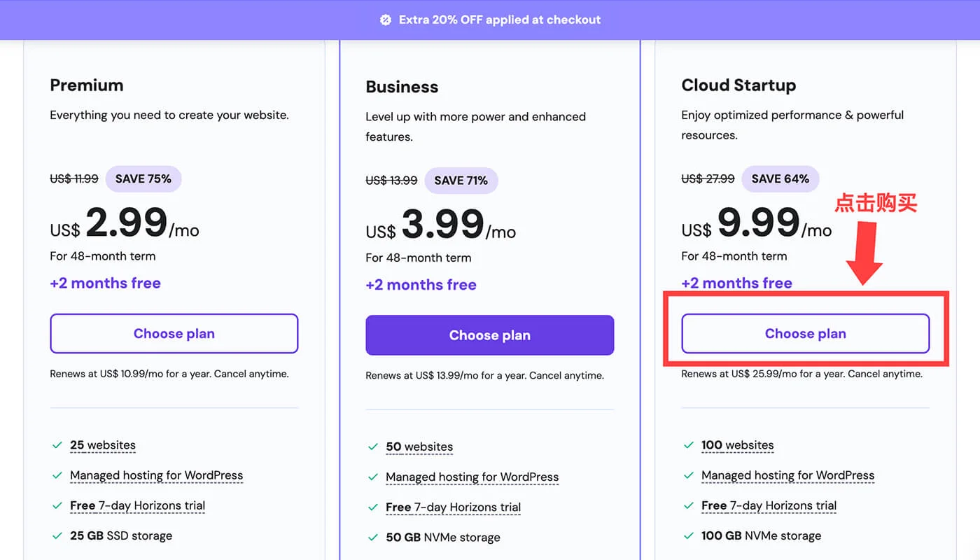Open Business plan's Managed hosting for WordPress link

pyautogui.click(x=472, y=477)
